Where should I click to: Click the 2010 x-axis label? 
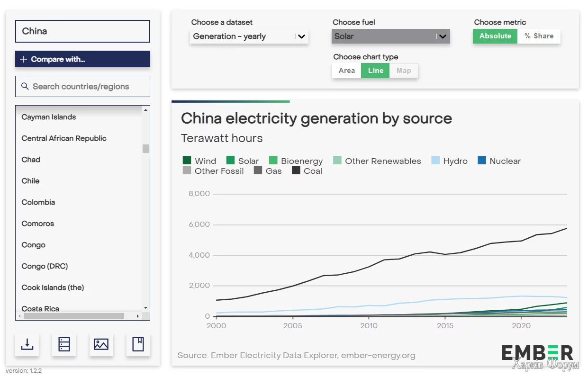click(369, 326)
